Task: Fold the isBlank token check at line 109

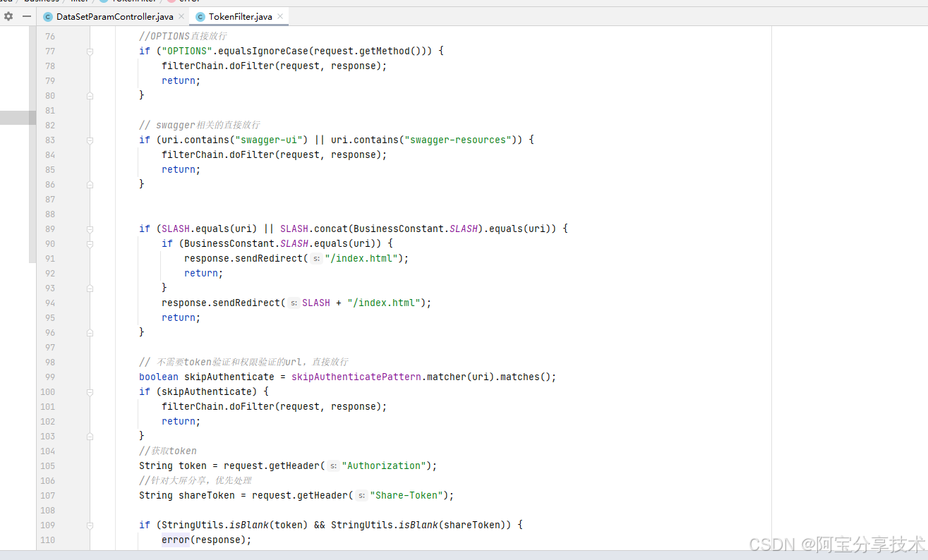Action: [x=90, y=525]
